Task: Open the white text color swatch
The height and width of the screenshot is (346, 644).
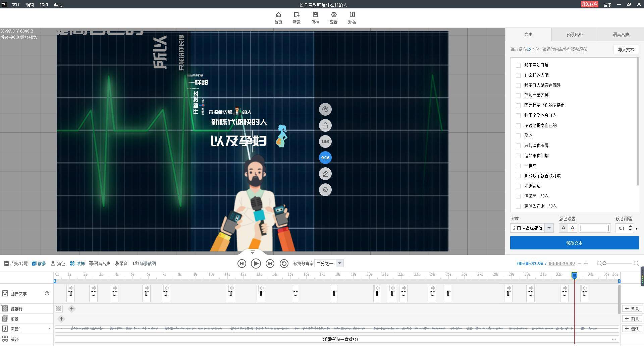Action: (x=594, y=228)
